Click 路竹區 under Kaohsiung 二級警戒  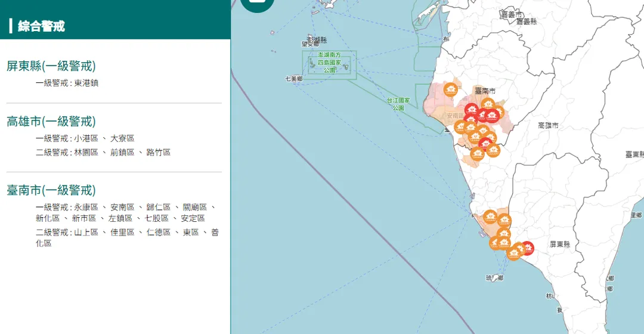click(159, 153)
